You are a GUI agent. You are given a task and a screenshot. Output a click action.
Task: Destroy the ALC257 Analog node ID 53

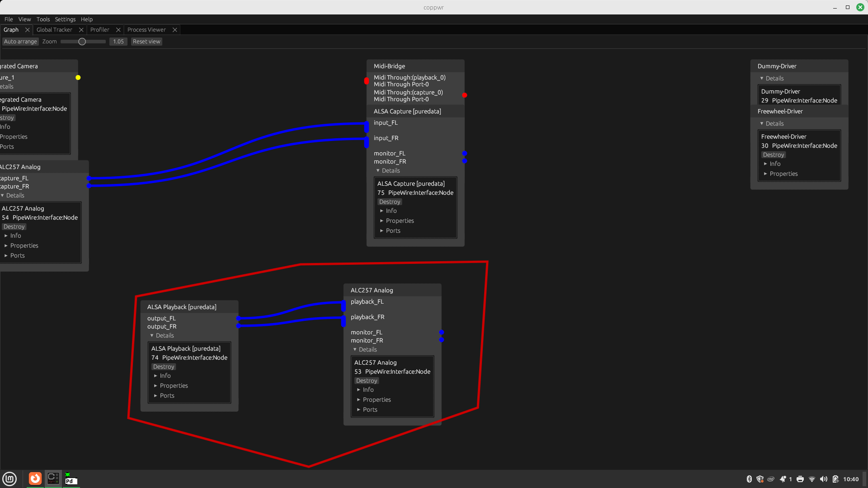pos(365,380)
